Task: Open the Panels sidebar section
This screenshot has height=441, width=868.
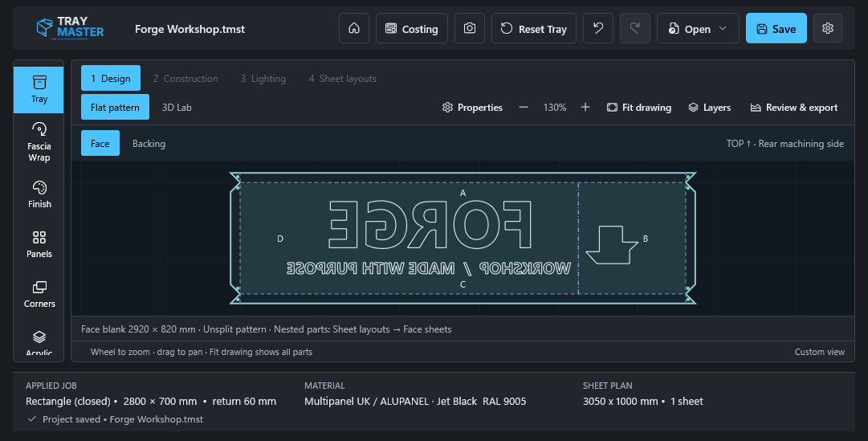Action: click(39, 244)
